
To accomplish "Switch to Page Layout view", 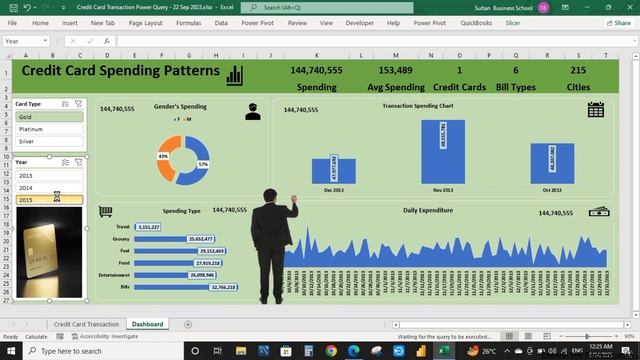I will click(528, 336).
